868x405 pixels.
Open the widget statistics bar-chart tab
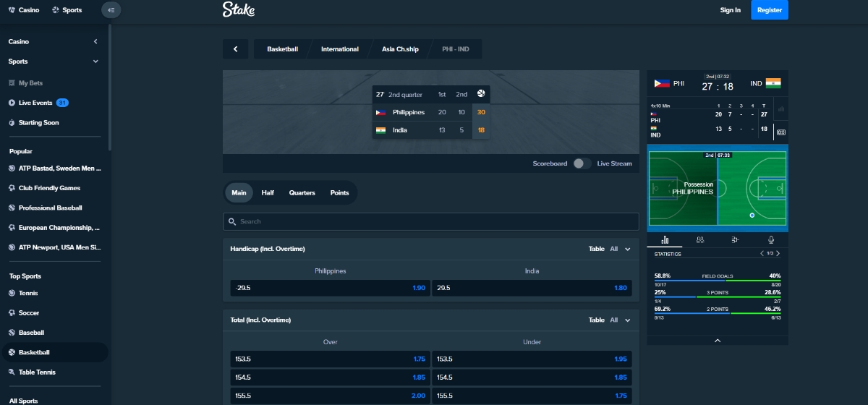coord(665,239)
